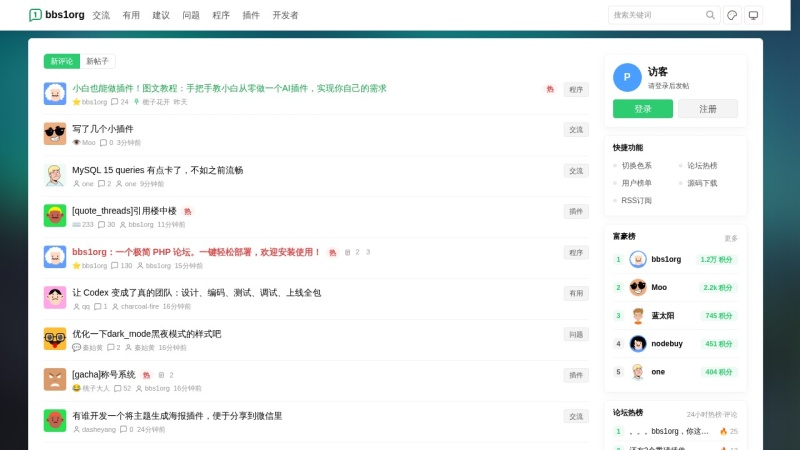Open green post 小白也能做插件 tutorial

point(229,88)
